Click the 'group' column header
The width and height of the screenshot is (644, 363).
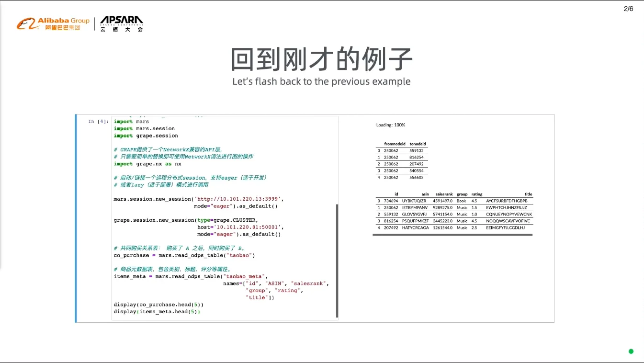[x=462, y=194]
